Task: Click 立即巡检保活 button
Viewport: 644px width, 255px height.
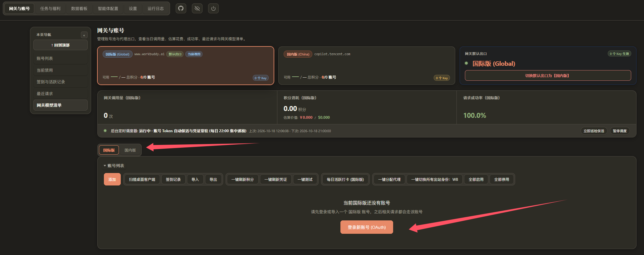Action: 594,131
